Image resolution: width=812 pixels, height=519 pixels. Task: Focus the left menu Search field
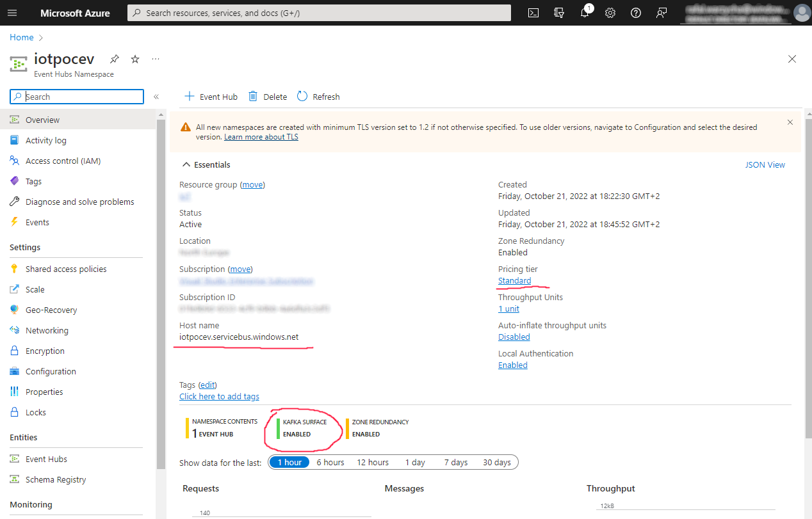[77, 97]
